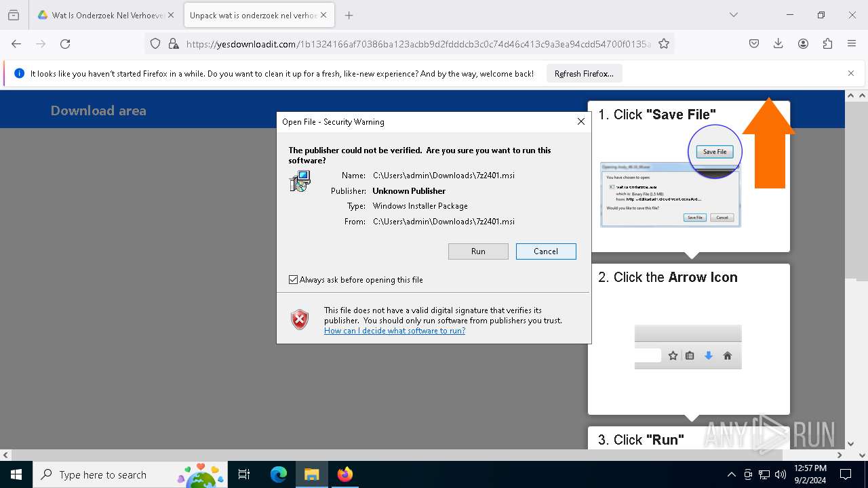Viewport: 868px width, 488px height.
Task: Open the tracking protection shield icon
Action: 155,44
